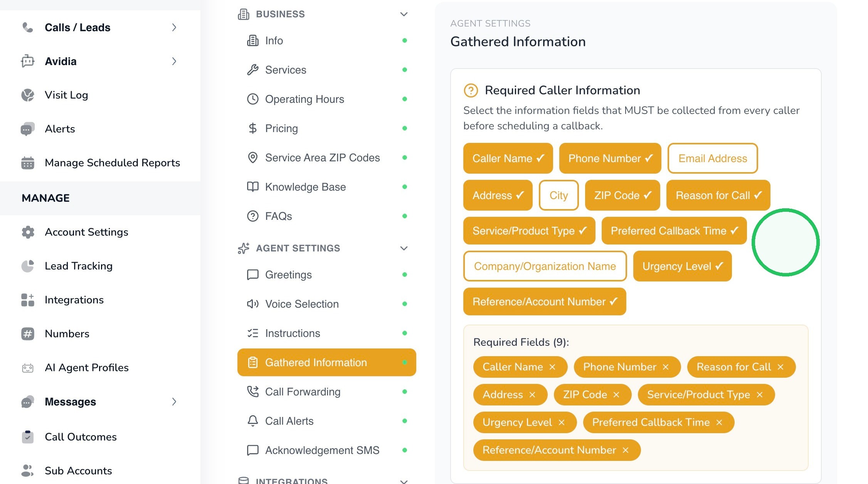
Task: Click the Services wrench icon
Action: click(x=252, y=70)
